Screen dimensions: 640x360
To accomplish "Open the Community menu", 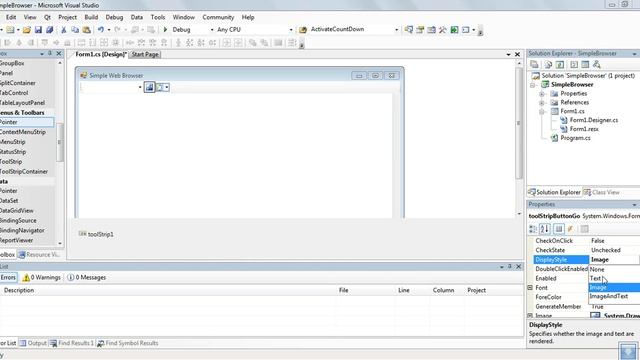I will [x=218, y=17].
